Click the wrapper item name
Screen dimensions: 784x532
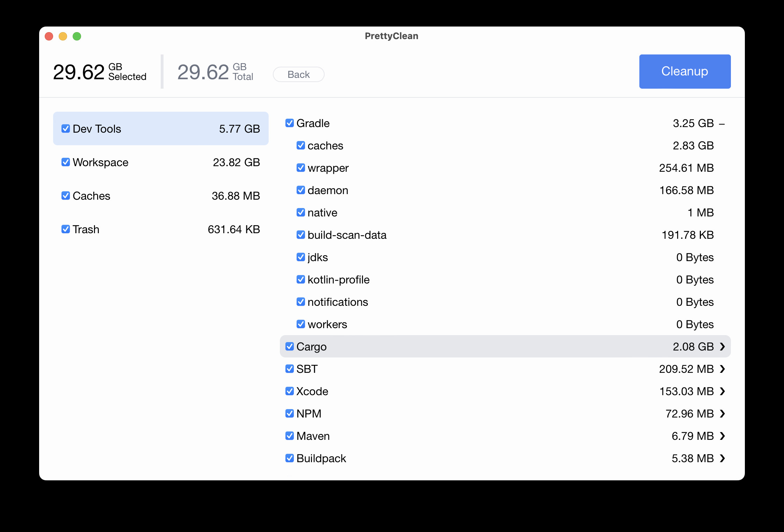click(x=328, y=168)
